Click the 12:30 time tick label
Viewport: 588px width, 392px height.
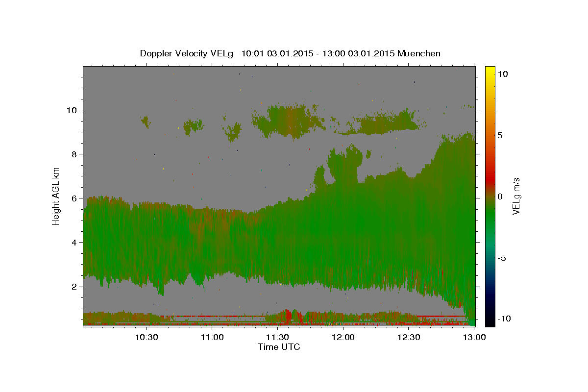pyautogui.click(x=409, y=337)
